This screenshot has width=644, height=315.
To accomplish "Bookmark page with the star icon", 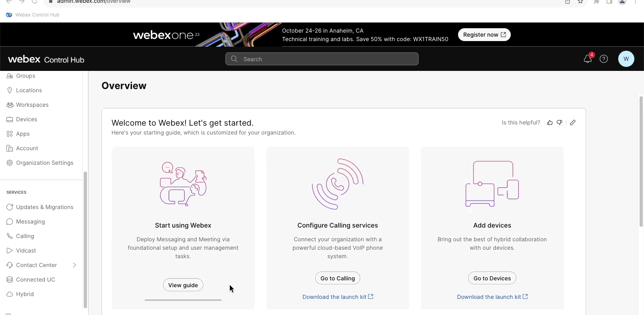I will [580, 2].
